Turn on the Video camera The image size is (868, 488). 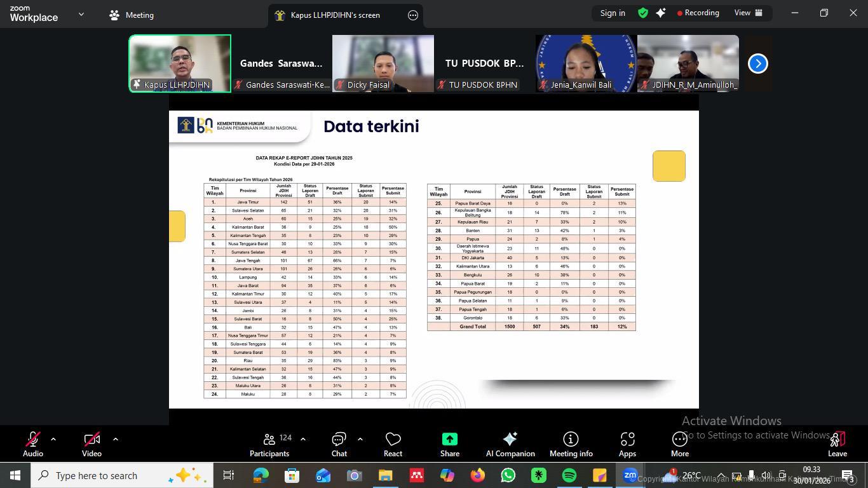click(92, 440)
